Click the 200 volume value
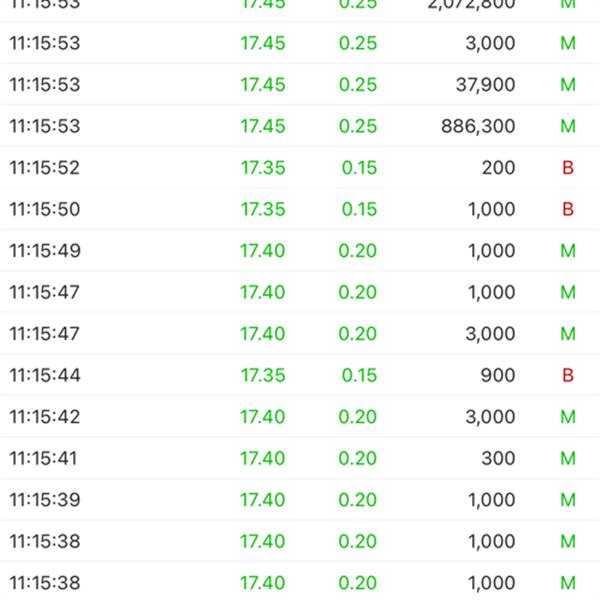 tap(498, 168)
